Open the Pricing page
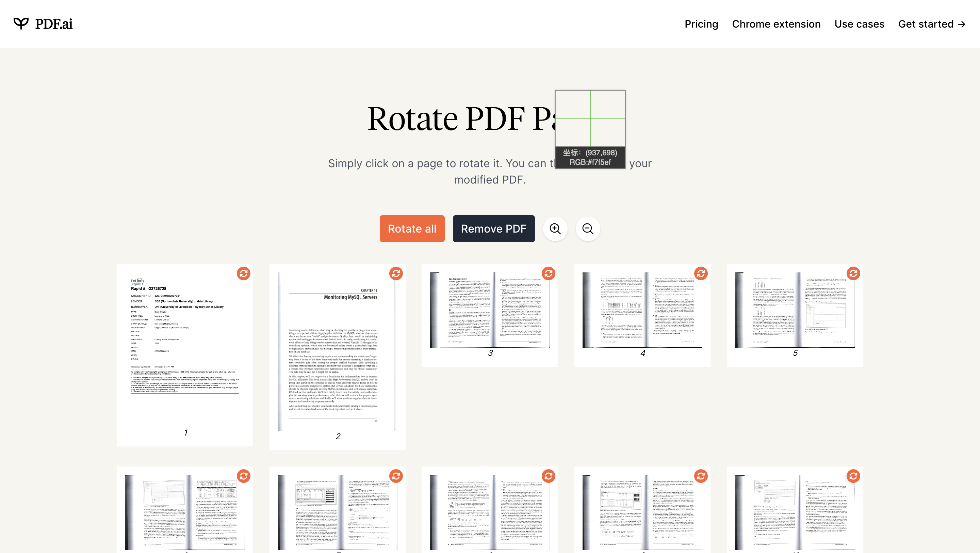Viewport: 980px width, 553px height. pos(701,24)
